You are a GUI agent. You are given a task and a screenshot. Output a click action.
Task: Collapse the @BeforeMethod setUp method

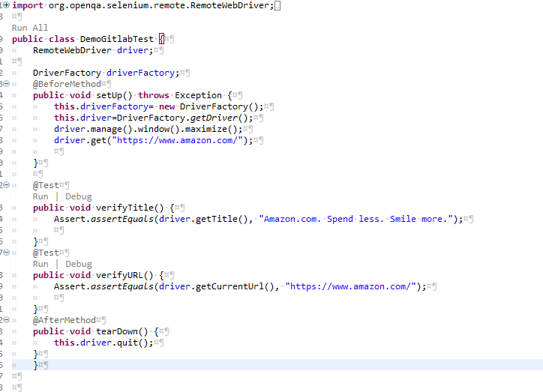[6, 84]
